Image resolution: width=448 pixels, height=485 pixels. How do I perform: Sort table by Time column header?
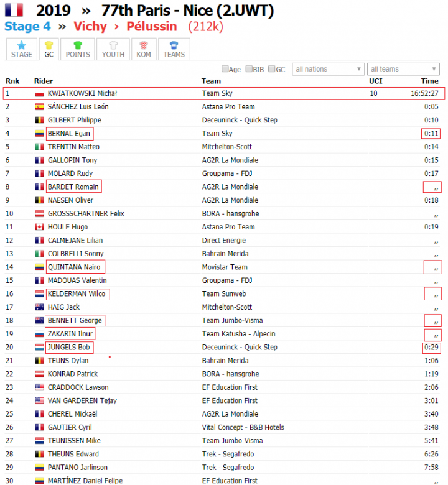(x=430, y=81)
